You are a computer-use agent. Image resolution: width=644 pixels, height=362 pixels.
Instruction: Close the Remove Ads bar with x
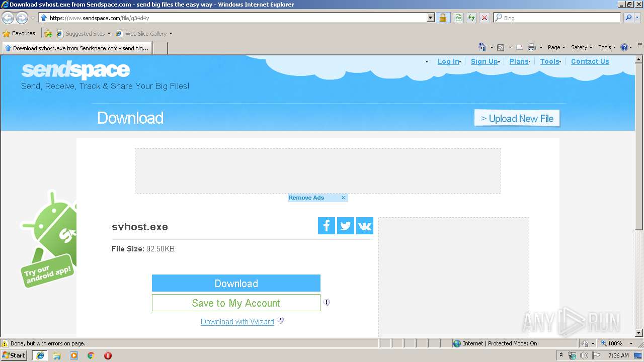tap(343, 198)
